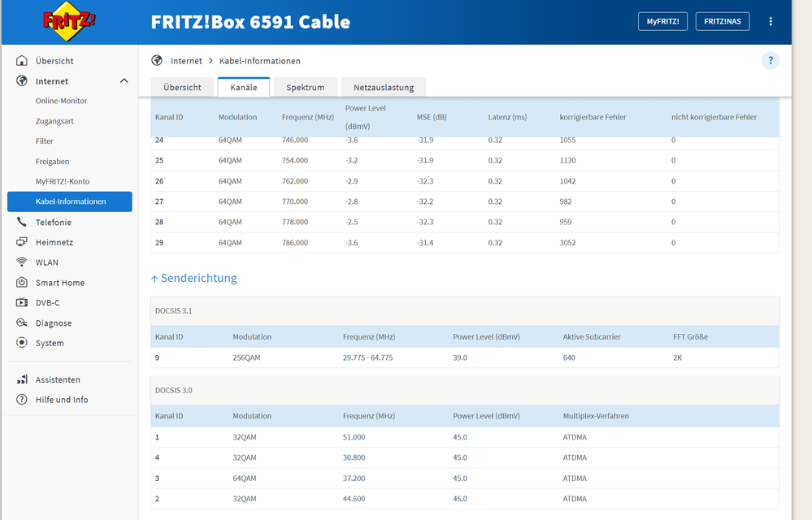
Task: Click the breadcrumb globe icon
Action: coord(157,61)
